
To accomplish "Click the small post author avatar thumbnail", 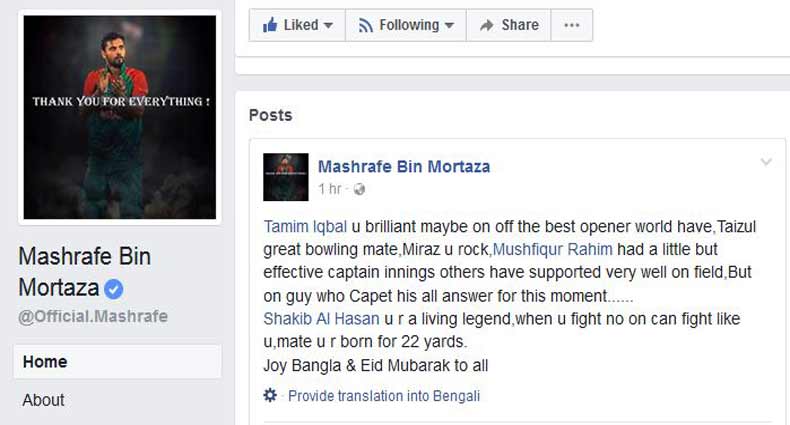I will tap(286, 177).
